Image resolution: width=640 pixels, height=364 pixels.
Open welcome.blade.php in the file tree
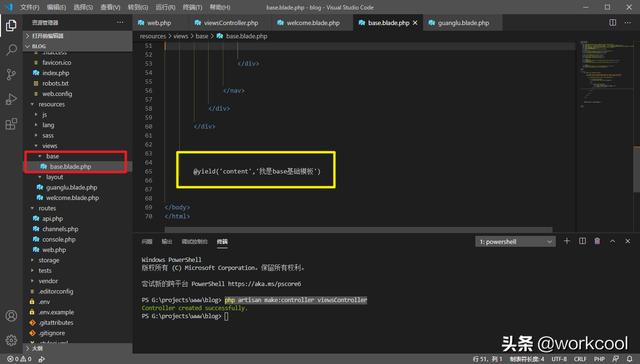coord(72,198)
